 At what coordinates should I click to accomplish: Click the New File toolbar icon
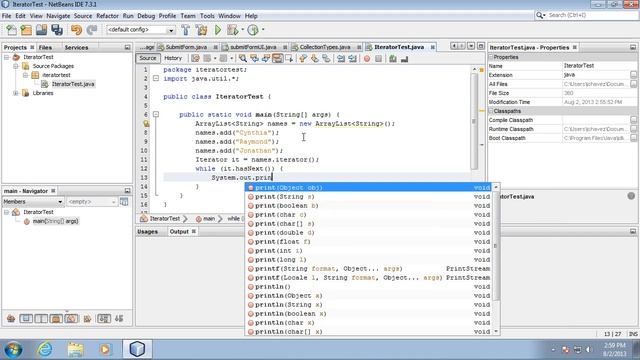tap(11, 30)
